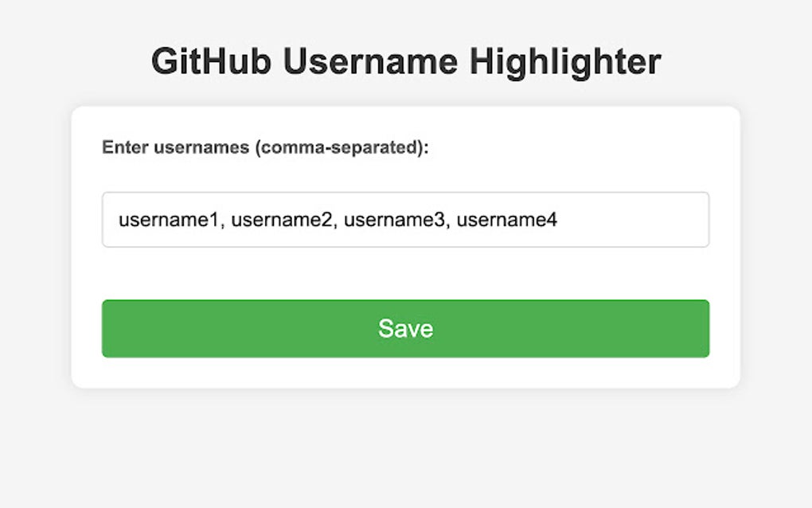Click the "Enter usernames (comma-separated):" label
812x508 pixels.
coord(266,147)
